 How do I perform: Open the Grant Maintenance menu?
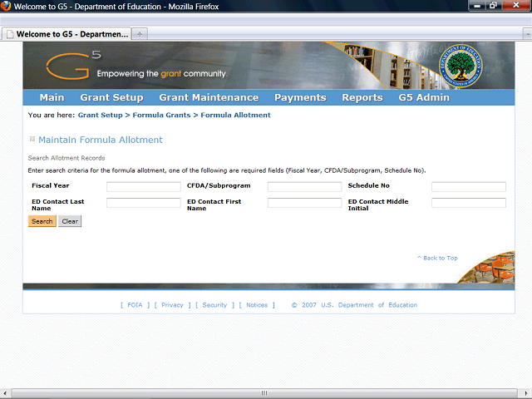pos(209,97)
